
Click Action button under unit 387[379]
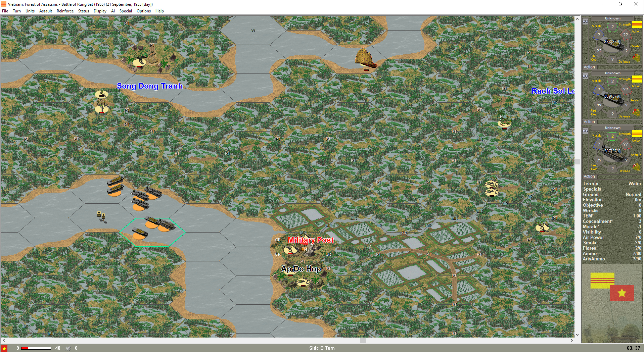pyautogui.click(x=589, y=177)
